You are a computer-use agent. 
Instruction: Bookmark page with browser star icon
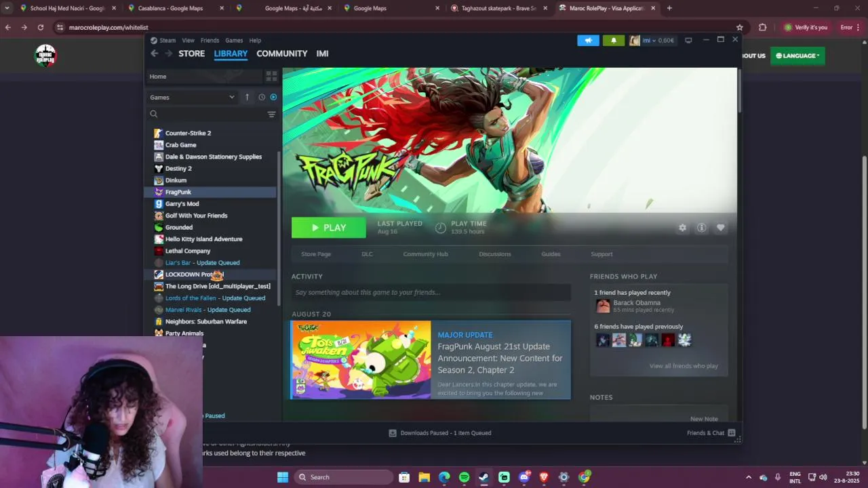[740, 27]
